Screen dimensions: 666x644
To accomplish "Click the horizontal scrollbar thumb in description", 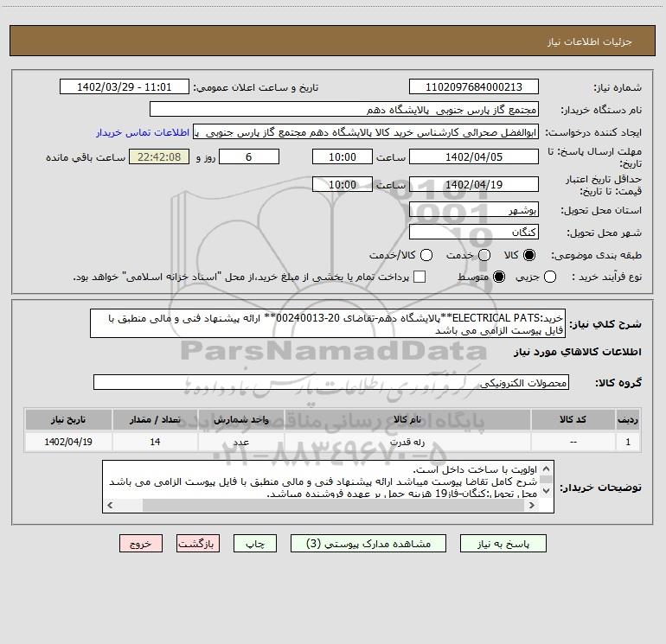I will click(x=334, y=505).
